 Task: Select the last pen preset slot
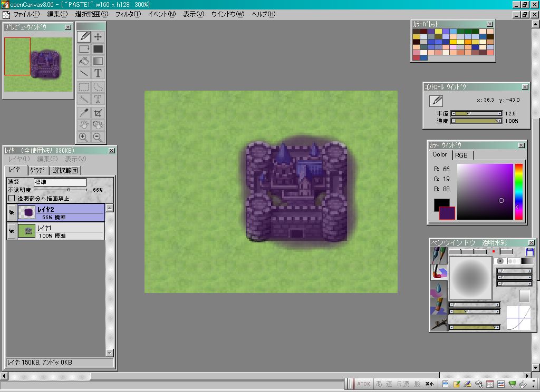(x=507, y=251)
